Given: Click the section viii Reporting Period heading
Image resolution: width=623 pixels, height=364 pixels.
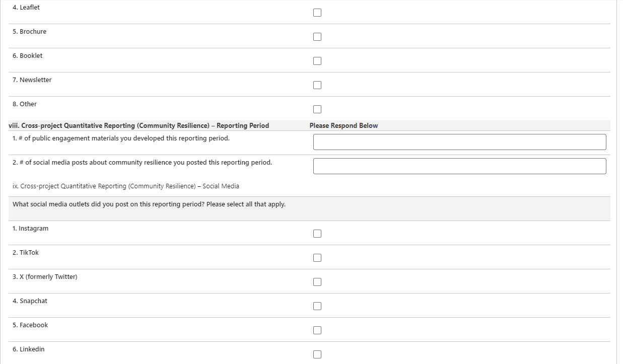Looking at the screenshot, I should [139, 126].
